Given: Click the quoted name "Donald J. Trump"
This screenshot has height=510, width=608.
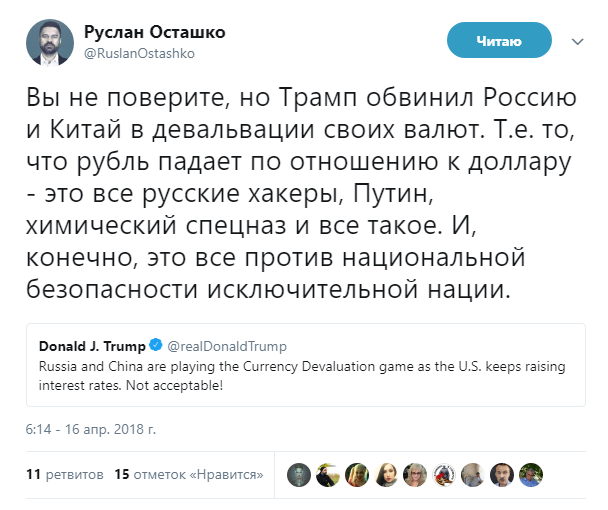Looking at the screenshot, I should click(92, 346).
